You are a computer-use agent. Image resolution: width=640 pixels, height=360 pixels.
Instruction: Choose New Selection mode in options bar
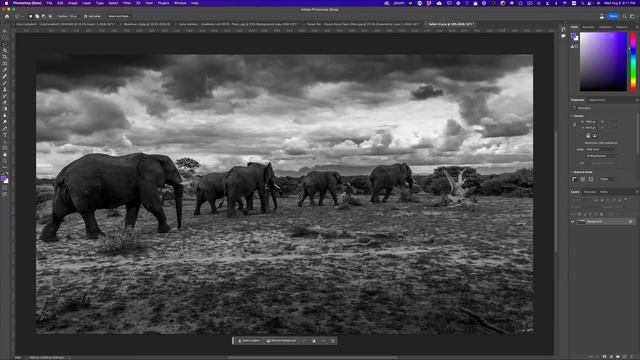pyautogui.click(x=31, y=16)
